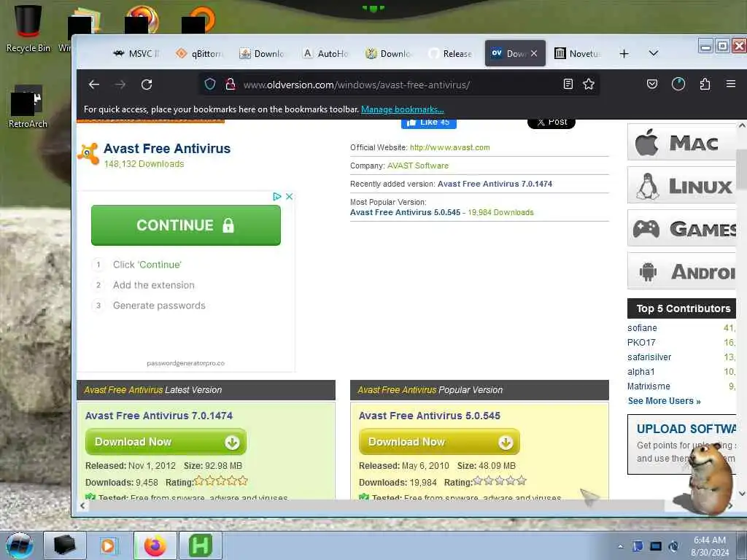Screen dimensions: 747x560
Task: Open contributor Matrixisme profile
Action: click(649, 386)
